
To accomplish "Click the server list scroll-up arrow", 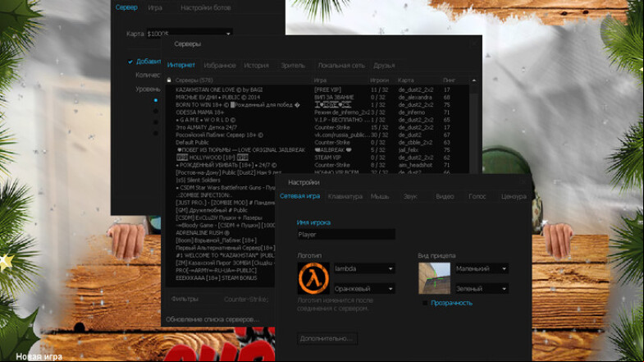I will [x=473, y=80].
